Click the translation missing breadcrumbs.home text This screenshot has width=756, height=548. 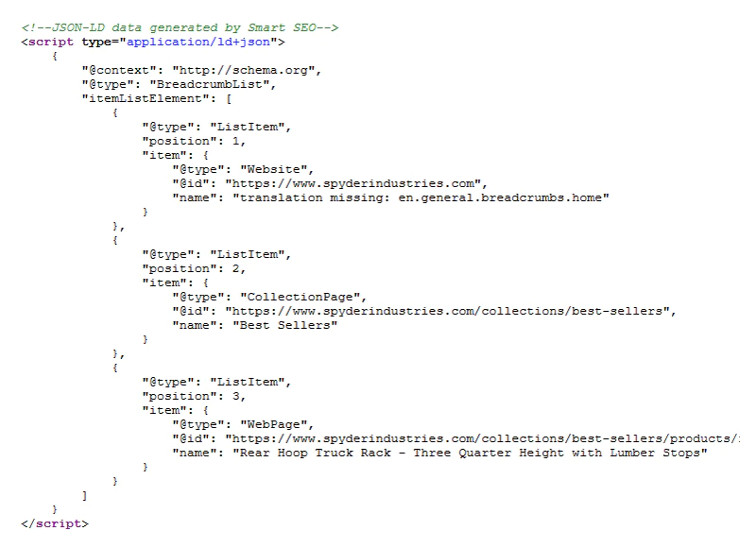coord(421,197)
